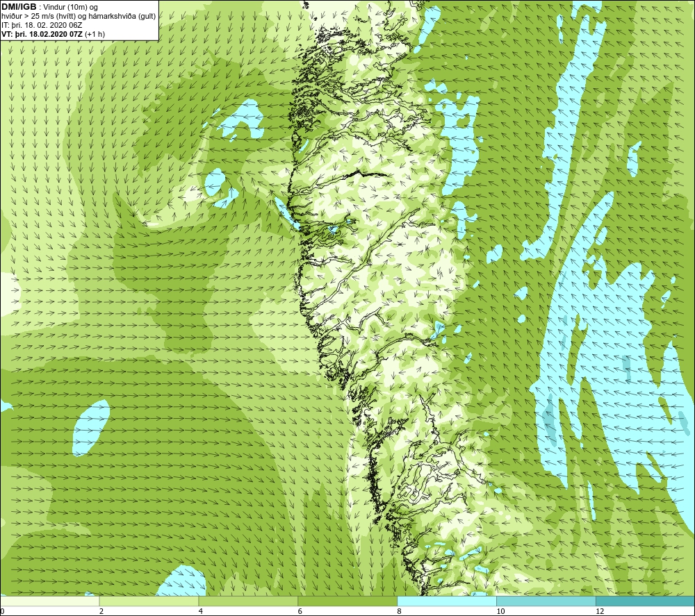Screen dimensions: 695x616
Task: Click the "IT: þri. 18. 02. 2020 06Z" line
Action: (42, 25)
